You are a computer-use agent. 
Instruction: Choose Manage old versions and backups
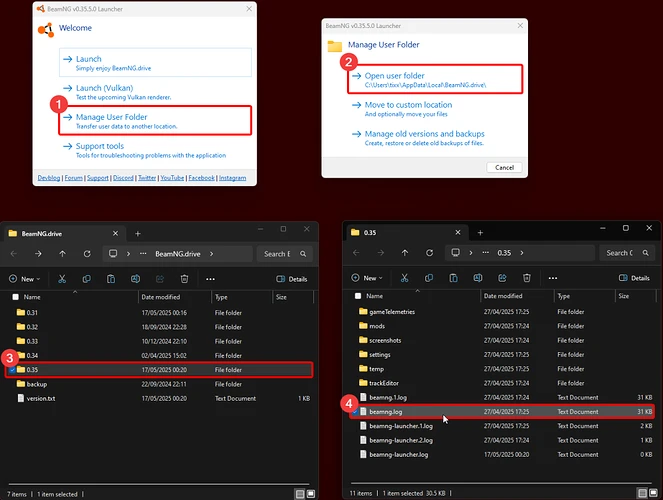[x=435, y=138]
